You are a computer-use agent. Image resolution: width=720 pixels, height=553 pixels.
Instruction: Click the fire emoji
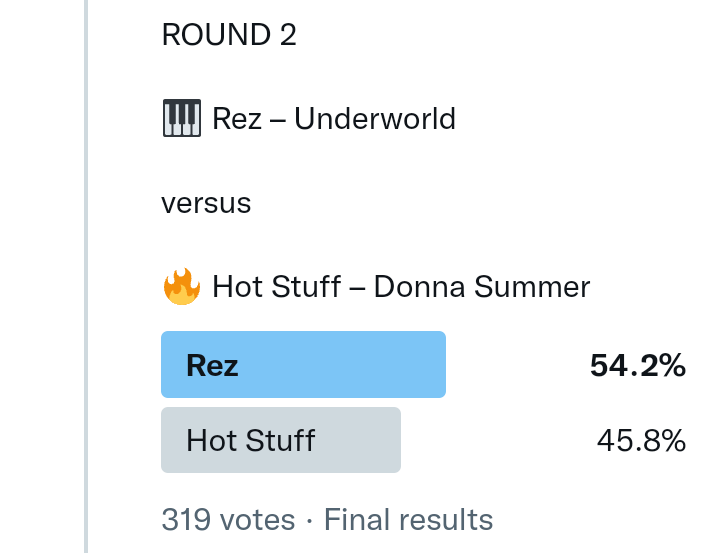tap(181, 288)
